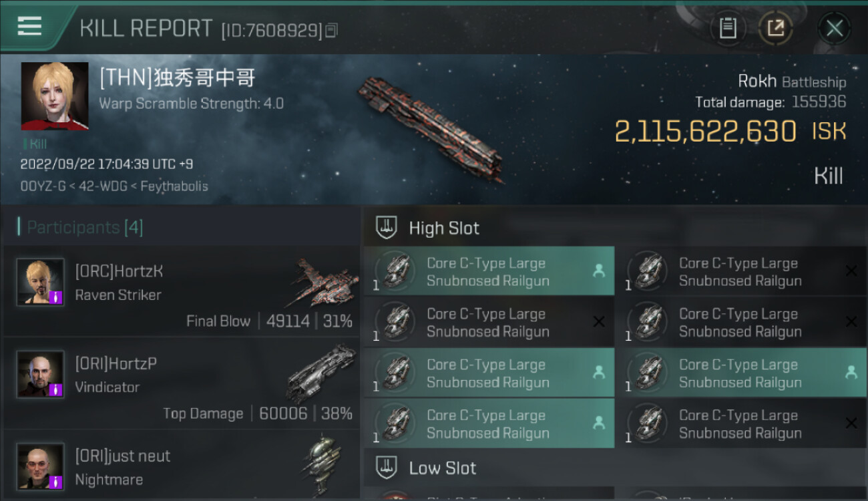
Task: Open Vindicator ship icon
Action: pyautogui.click(x=322, y=373)
